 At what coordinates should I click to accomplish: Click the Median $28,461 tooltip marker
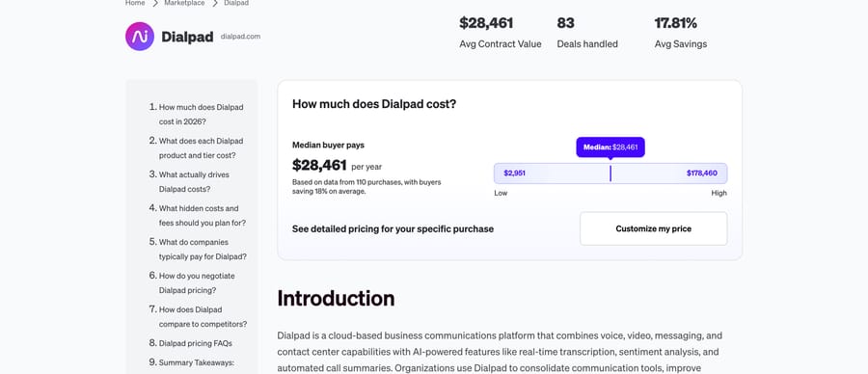610,147
